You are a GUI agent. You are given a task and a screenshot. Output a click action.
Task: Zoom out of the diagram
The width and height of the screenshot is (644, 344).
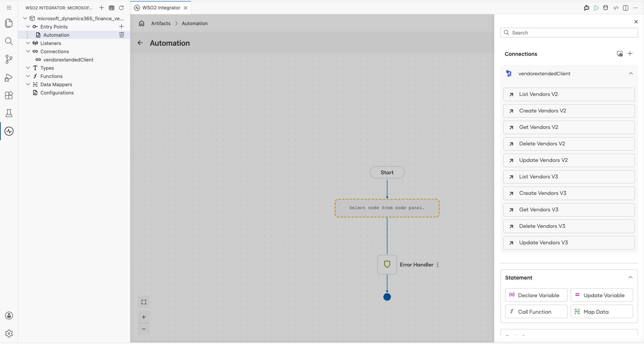pyautogui.click(x=144, y=329)
